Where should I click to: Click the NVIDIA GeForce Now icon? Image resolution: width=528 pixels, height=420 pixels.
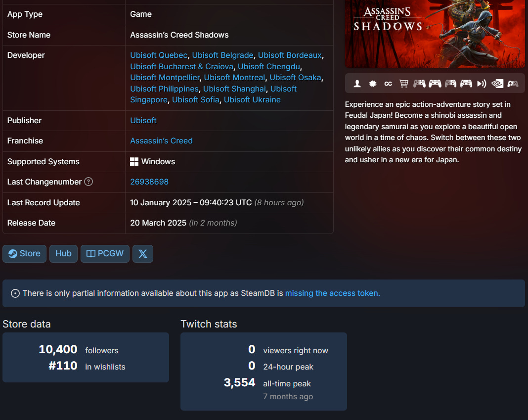click(497, 84)
